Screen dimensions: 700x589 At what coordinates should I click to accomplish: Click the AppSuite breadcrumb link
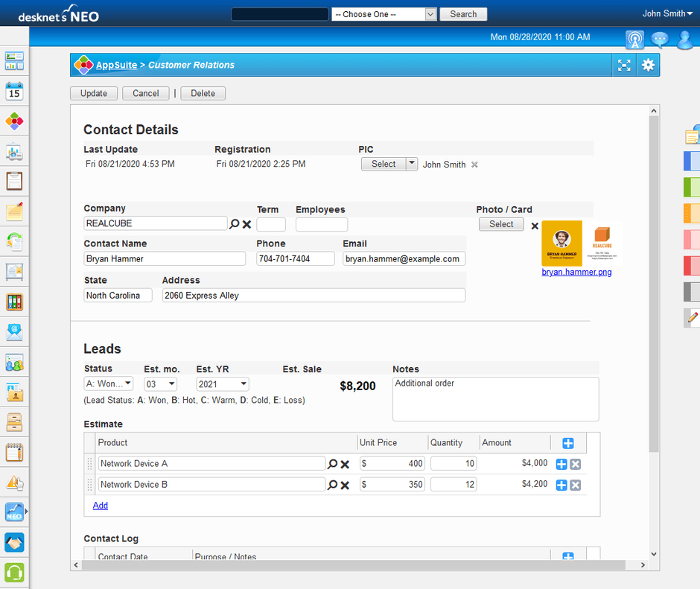pyautogui.click(x=116, y=66)
